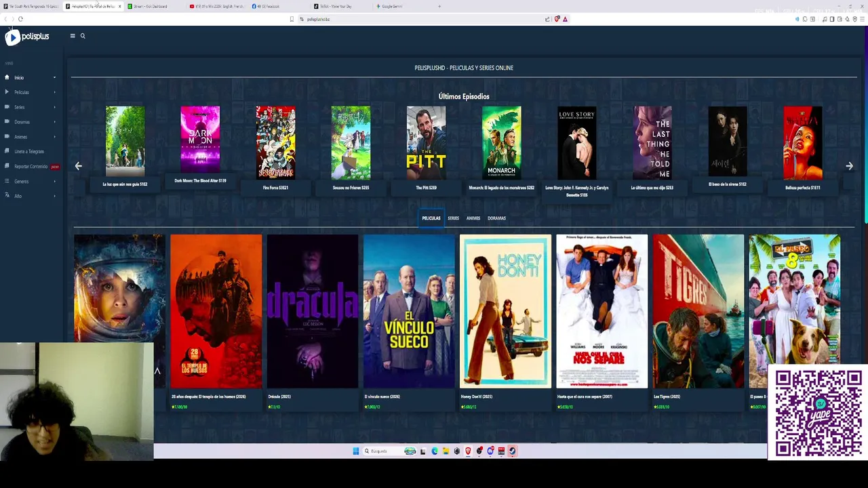The width and height of the screenshot is (868, 488).
Task: Open Dark Moon: The Blood Altar episode title
Action: click(200, 181)
